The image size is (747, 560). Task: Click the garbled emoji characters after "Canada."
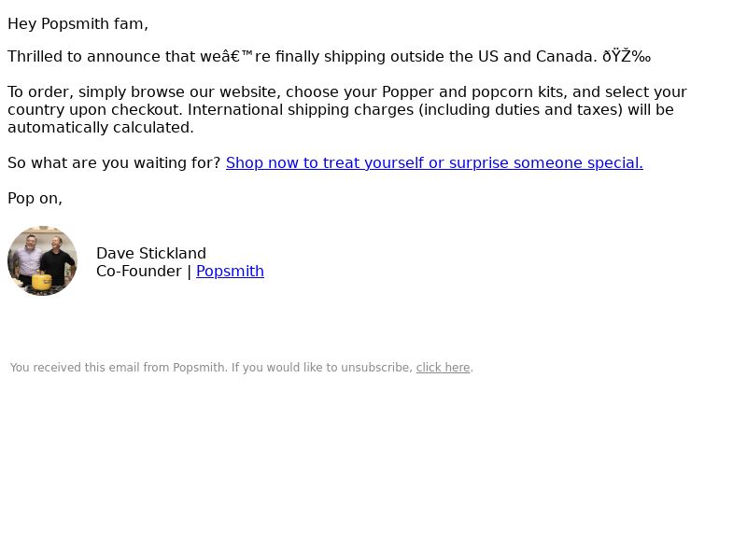tap(627, 57)
